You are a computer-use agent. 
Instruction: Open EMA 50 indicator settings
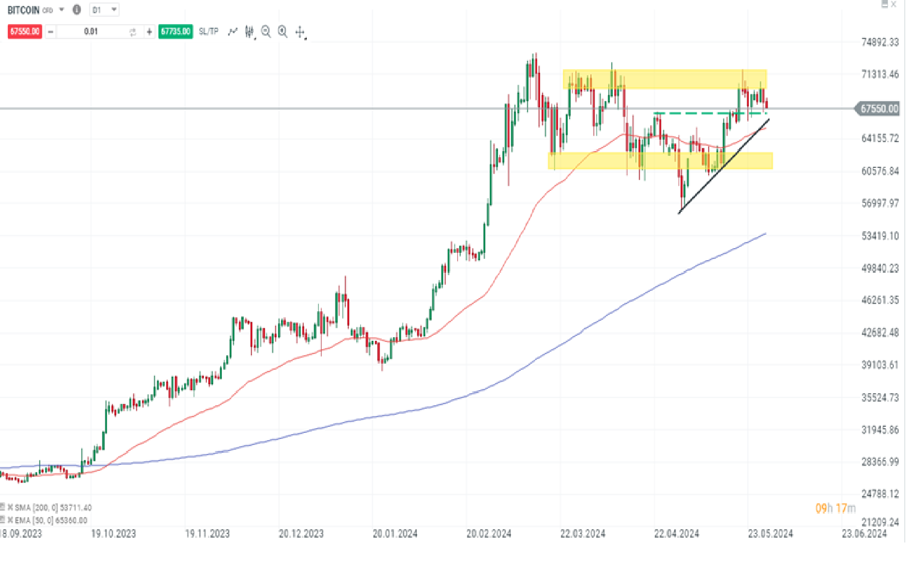[2, 520]
